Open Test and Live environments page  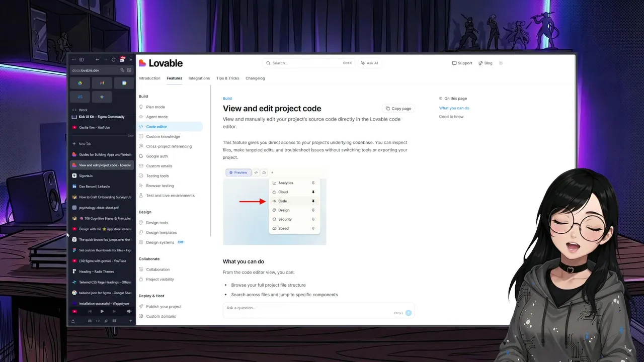coord(170,196)
